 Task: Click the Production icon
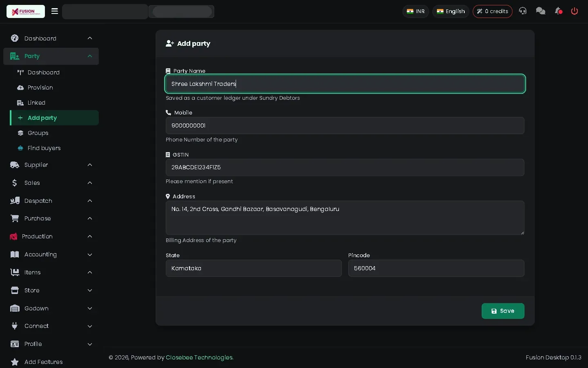coord(13,236)
